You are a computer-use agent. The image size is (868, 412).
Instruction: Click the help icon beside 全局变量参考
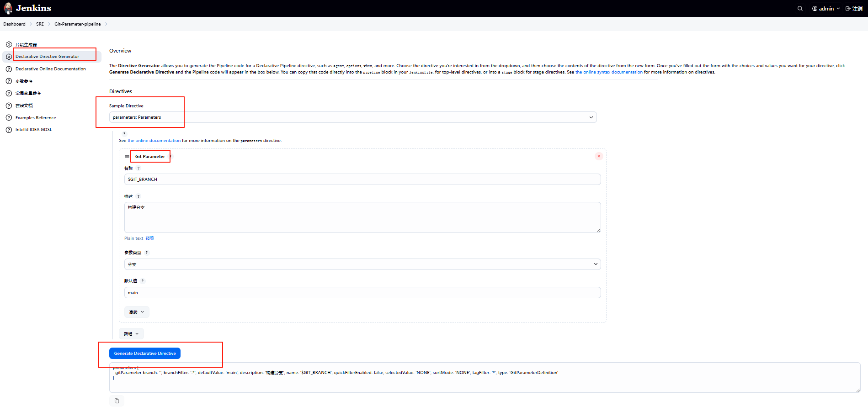9,93
